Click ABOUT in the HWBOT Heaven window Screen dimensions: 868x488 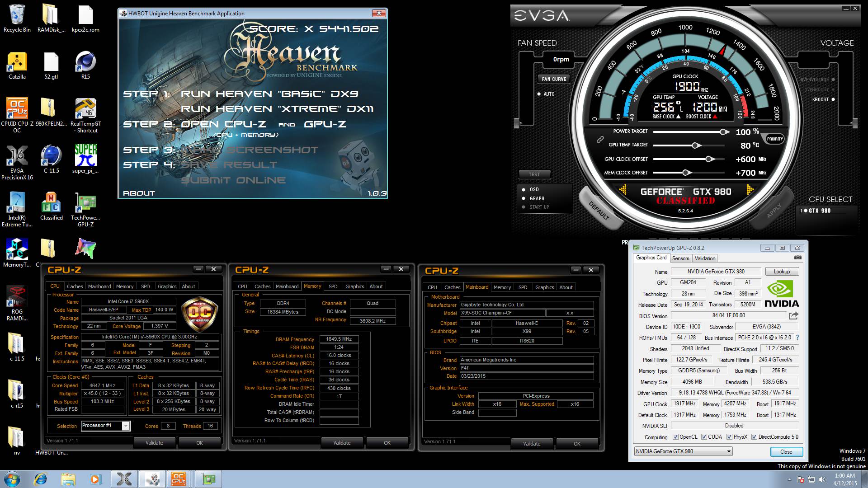[x=139, y=193]
